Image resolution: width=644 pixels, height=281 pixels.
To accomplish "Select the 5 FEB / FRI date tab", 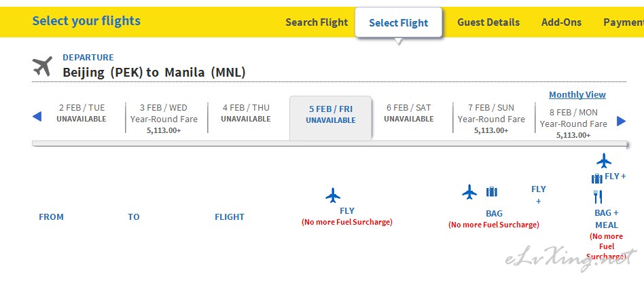I will [x=331, y=118].
